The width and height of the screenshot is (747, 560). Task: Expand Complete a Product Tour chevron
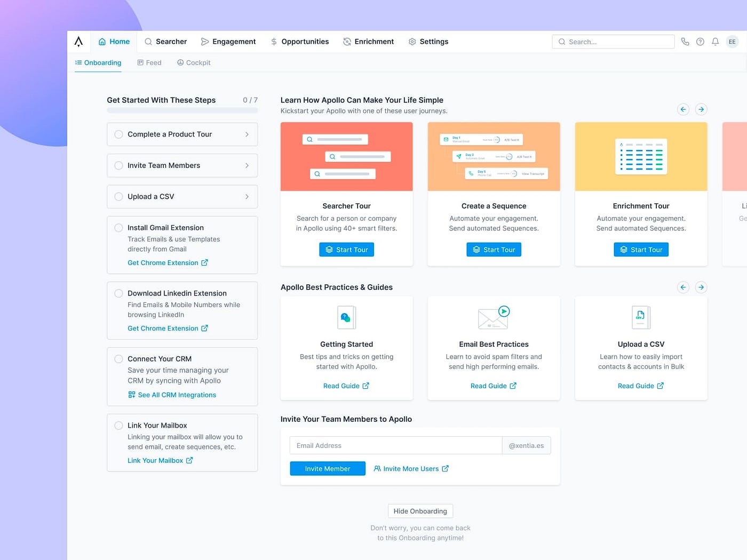[x=247, y=134]
